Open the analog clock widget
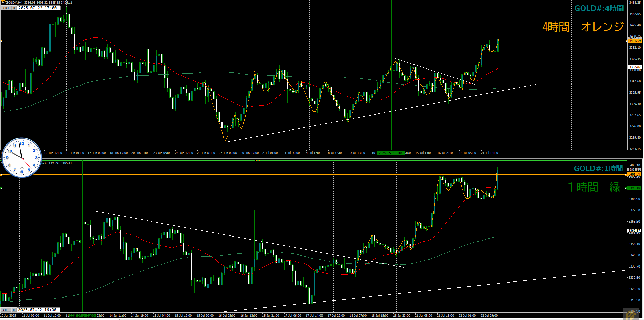Viewport: 644px width, 320px height. pos(22,157)
